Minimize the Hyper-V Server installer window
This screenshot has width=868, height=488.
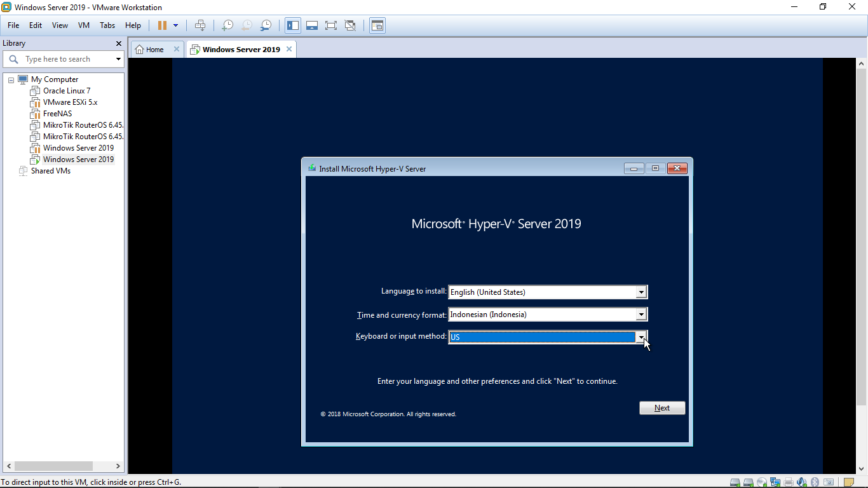coord(634,168)
